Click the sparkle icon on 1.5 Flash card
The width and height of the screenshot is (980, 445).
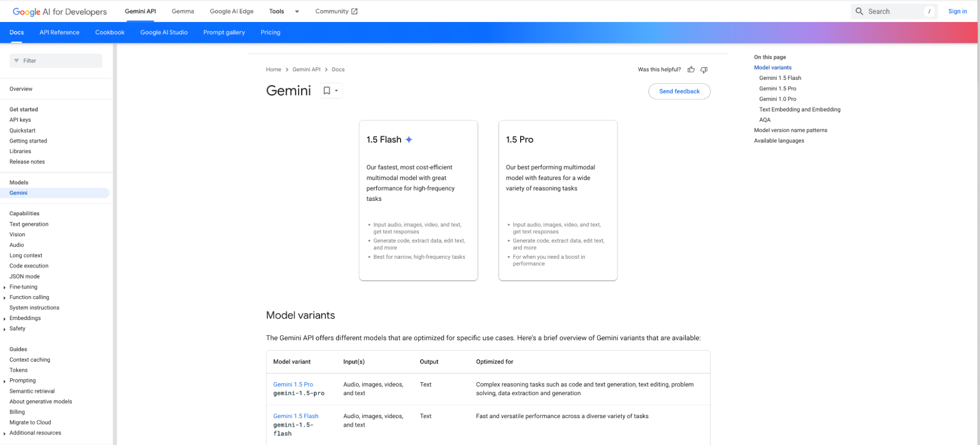(409, 140)
